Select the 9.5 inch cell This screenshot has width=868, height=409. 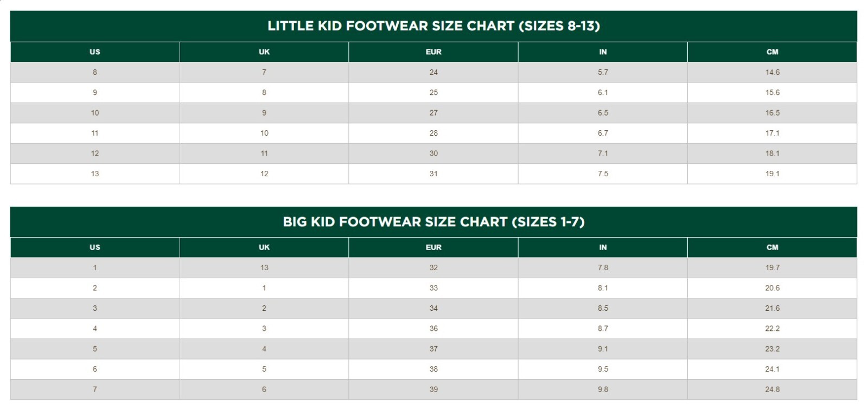[x=603, y=369]
